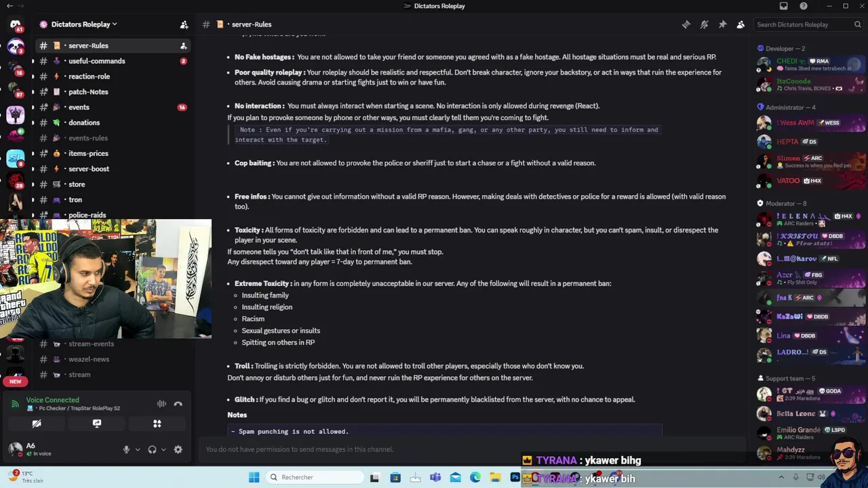This screenshot has width=868, height=488.
Task: Disconnect from voice with the phone icon
Action: pyautogui.click(x=178, y=404)
